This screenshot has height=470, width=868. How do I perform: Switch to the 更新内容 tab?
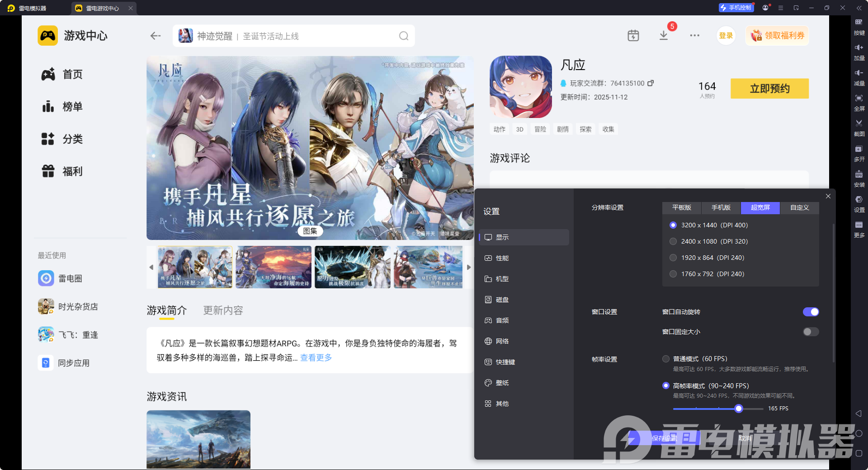pyautogui.click(x=223, y=310)
